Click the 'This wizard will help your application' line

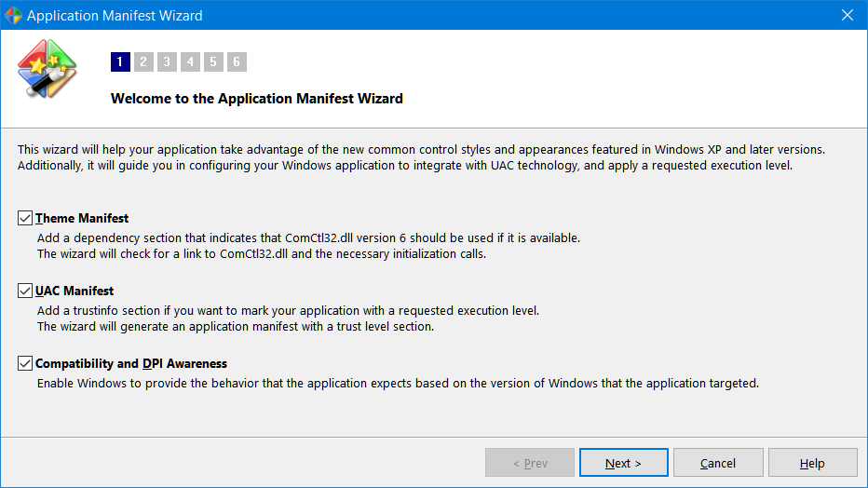pos(421,149)
